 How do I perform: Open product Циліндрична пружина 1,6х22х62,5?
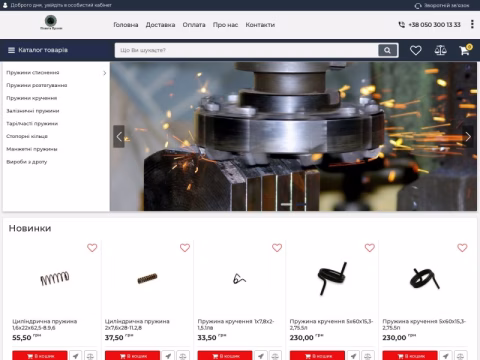coord(45,324)
